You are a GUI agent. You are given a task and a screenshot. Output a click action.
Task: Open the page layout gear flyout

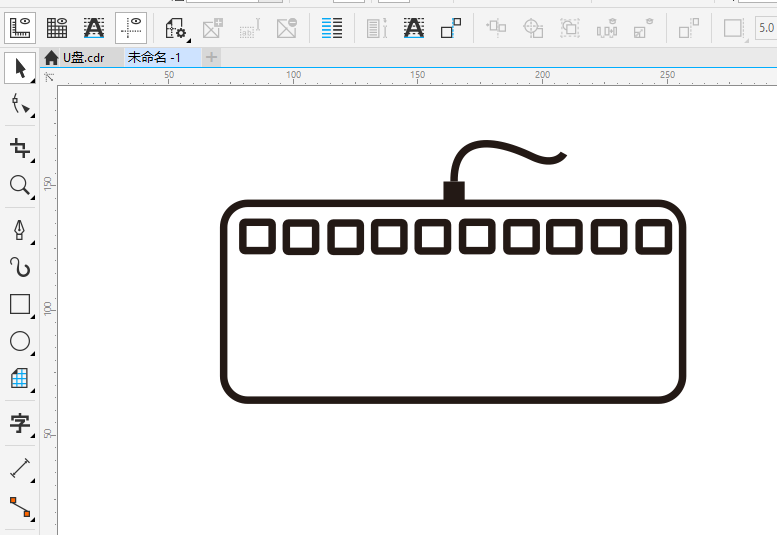click(176, 28)
